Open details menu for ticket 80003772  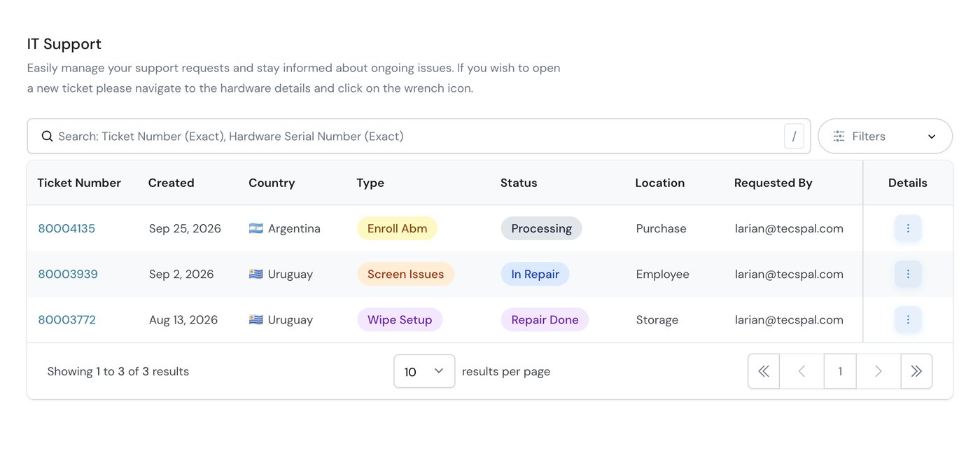coord(908,320)
